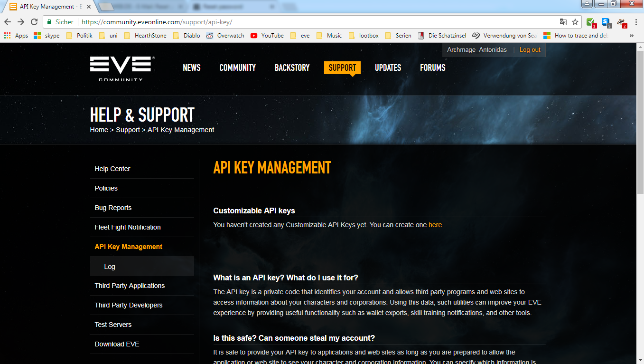Open the uni bookmark folder
The image size is (644, 364).
(108, 36)
